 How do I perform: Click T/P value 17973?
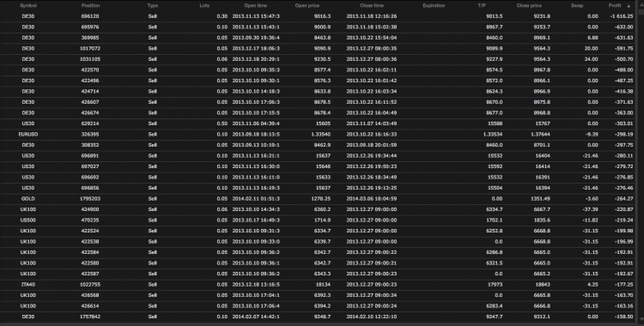[495, 285]
